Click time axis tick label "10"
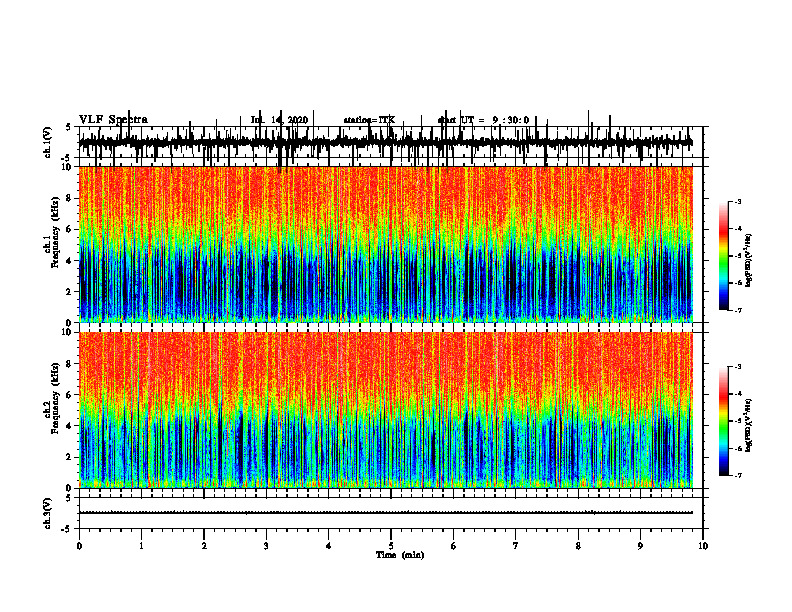 703,546
